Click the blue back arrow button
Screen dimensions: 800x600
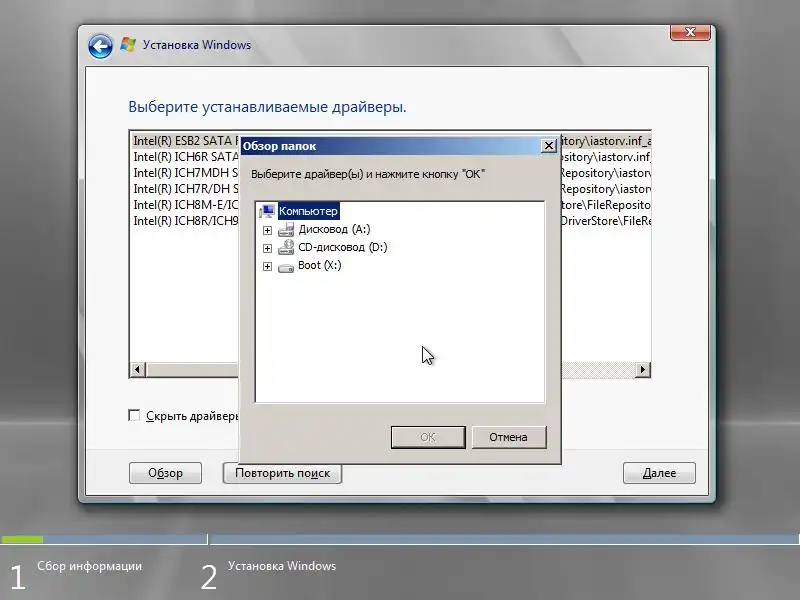tap(100, 46)
